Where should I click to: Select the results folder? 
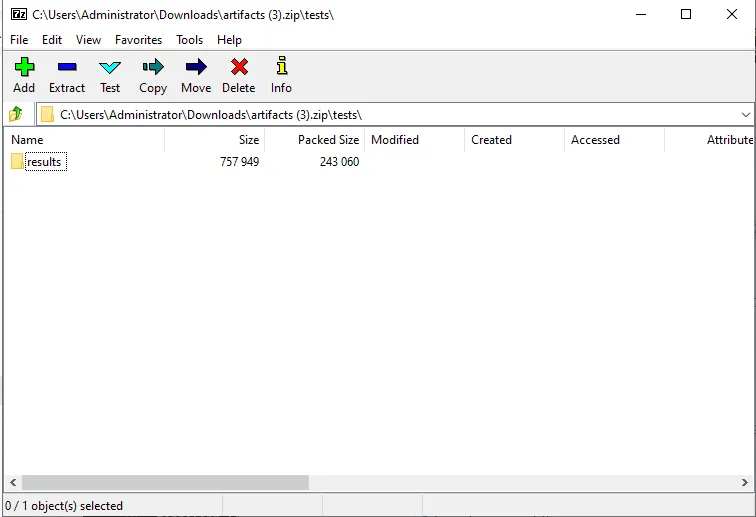click(43, 162)
